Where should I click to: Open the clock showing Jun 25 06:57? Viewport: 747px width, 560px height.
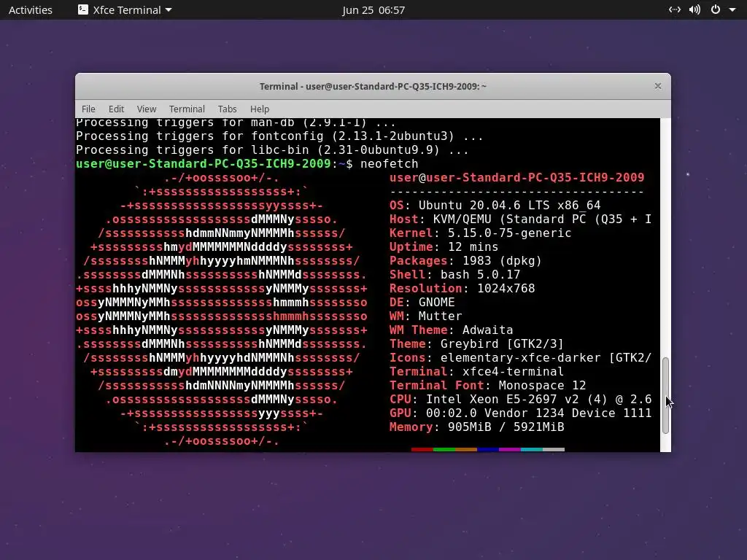[x=373, y=10]
